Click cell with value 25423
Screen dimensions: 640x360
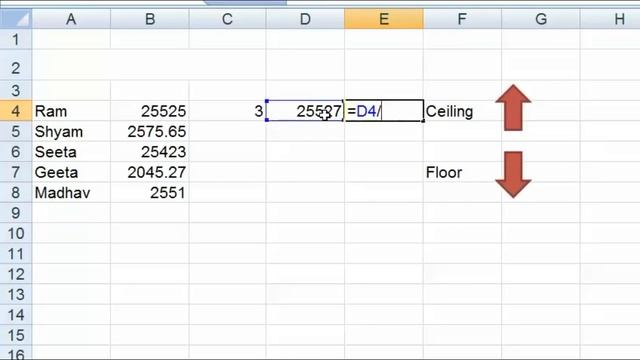[150, 152]
